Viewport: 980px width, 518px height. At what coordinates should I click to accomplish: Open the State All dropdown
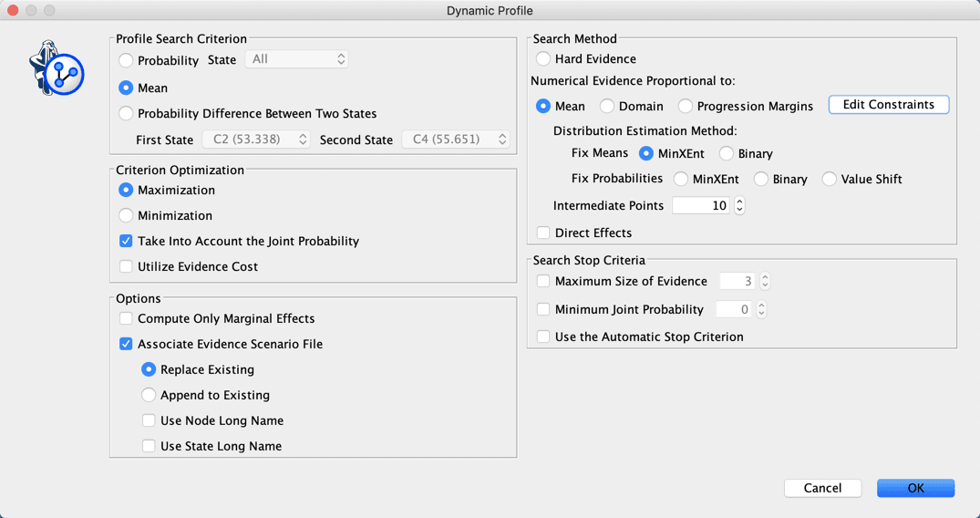click(296, 59)
